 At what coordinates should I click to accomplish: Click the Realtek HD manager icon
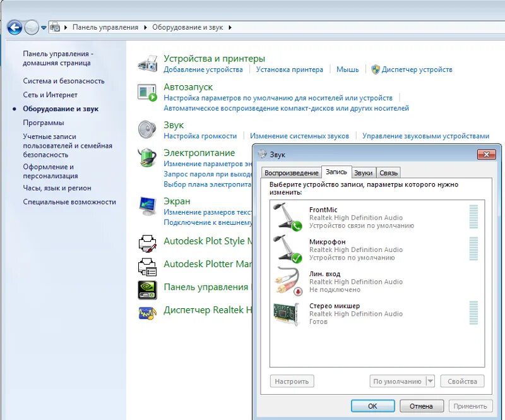pos(148,313)
